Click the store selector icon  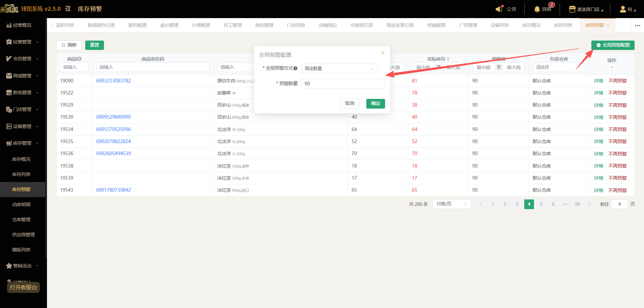[x=572, y=9]
